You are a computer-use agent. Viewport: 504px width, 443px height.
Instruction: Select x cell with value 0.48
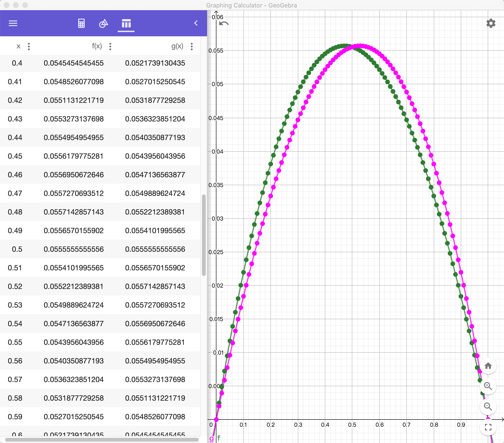pyautogui.click(x=15, y=212)
